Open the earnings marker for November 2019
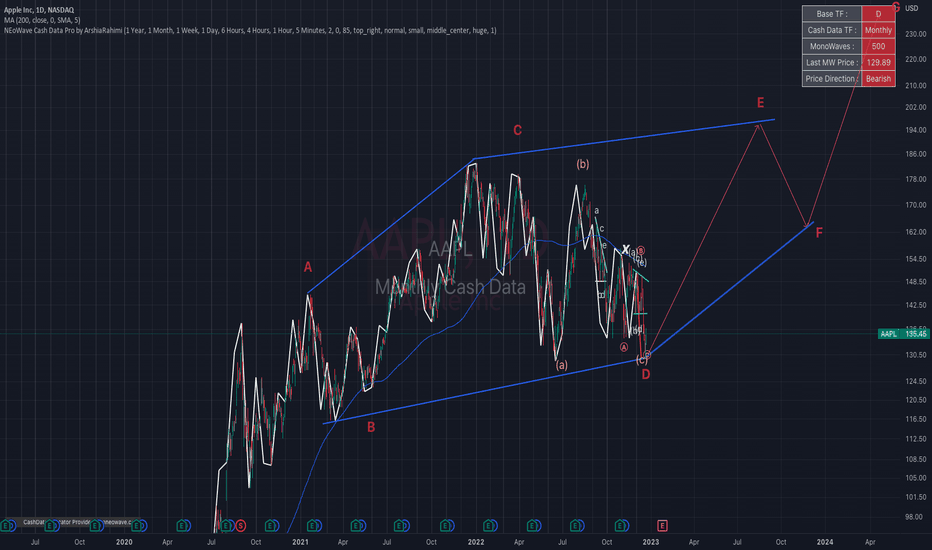Viewport: 932px width, 550px height. [95, 526]
